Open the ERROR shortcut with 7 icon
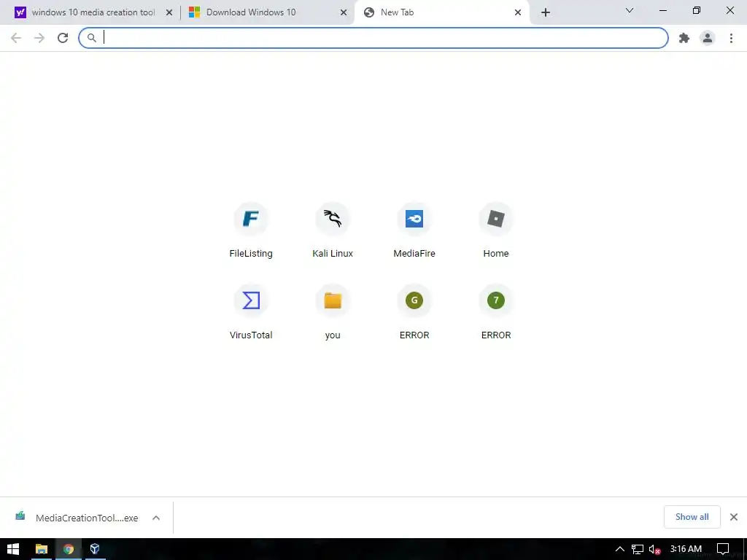The image size is (747, 560). click(496, 312)
